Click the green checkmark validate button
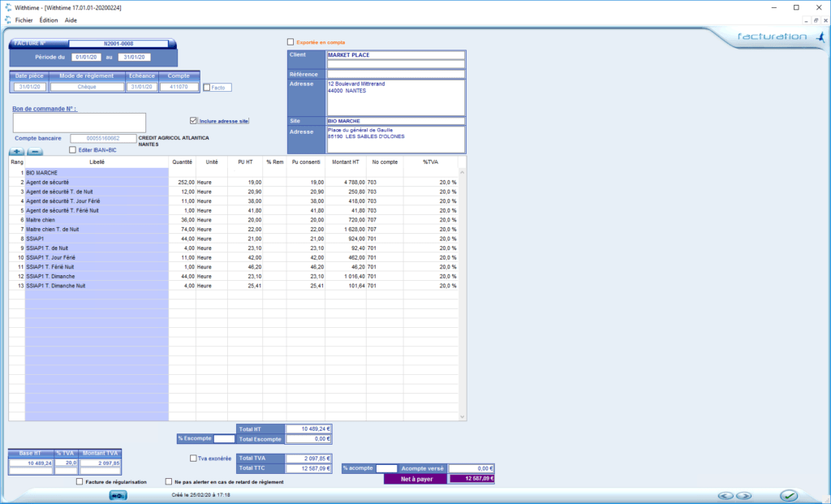The image size is (831, 504). [x=788, y=495]
